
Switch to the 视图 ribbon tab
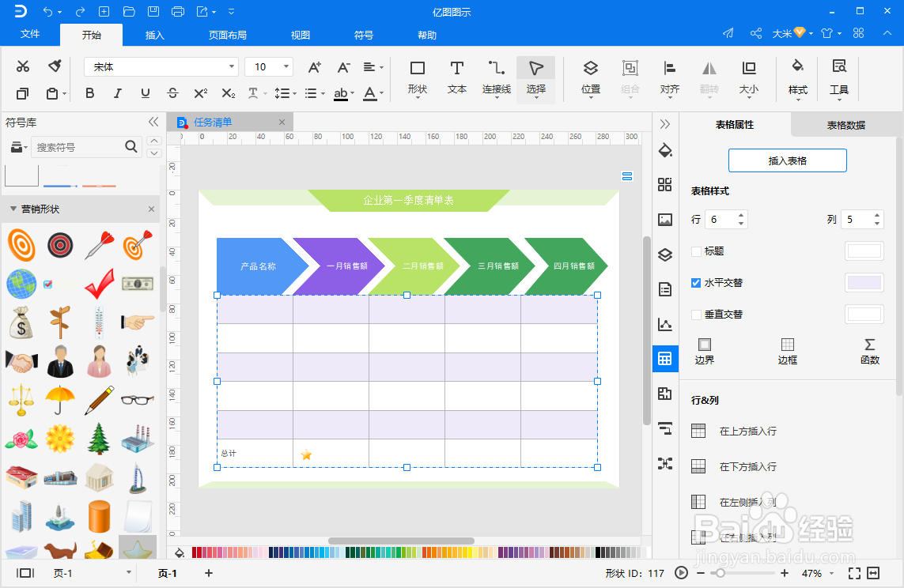300,35
